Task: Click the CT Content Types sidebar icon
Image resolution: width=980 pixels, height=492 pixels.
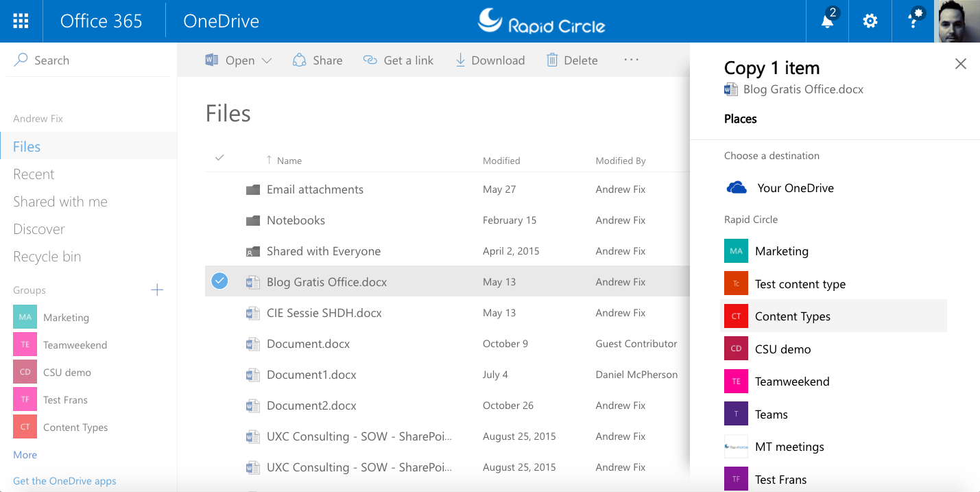Action: [25, 427]
